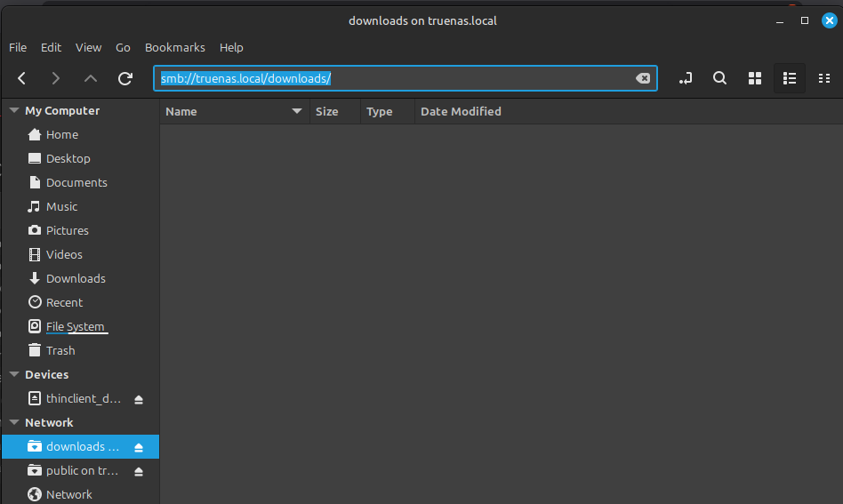Switch to compact view

(x=824, y=78)
